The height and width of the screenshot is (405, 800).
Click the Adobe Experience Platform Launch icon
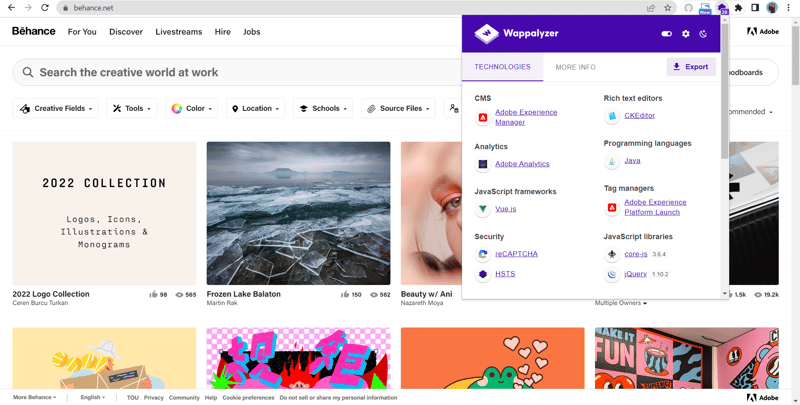tap(611, 208)
